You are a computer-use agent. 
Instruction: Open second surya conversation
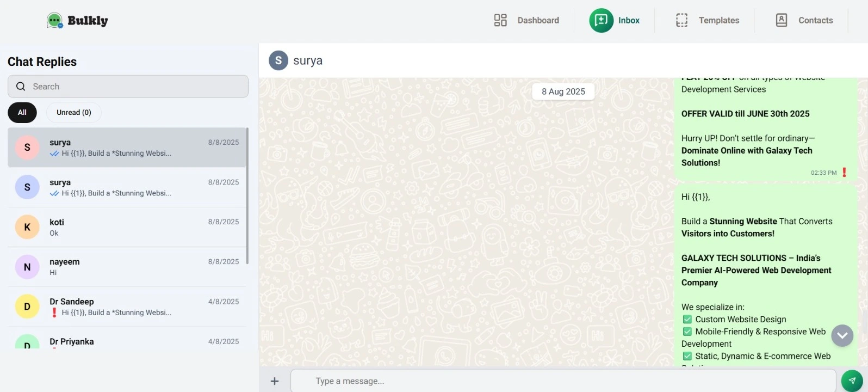tap(127, 187)
